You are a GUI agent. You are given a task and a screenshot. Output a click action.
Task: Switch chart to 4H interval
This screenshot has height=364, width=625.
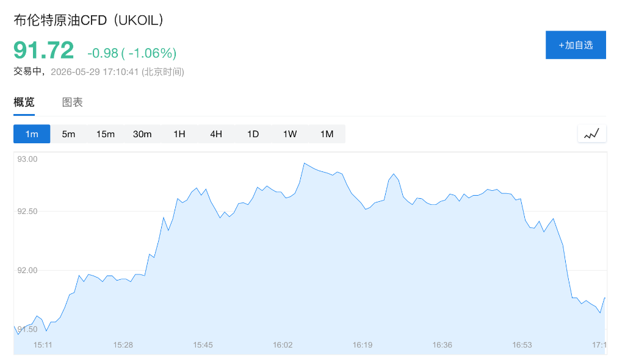coord(216,134)
